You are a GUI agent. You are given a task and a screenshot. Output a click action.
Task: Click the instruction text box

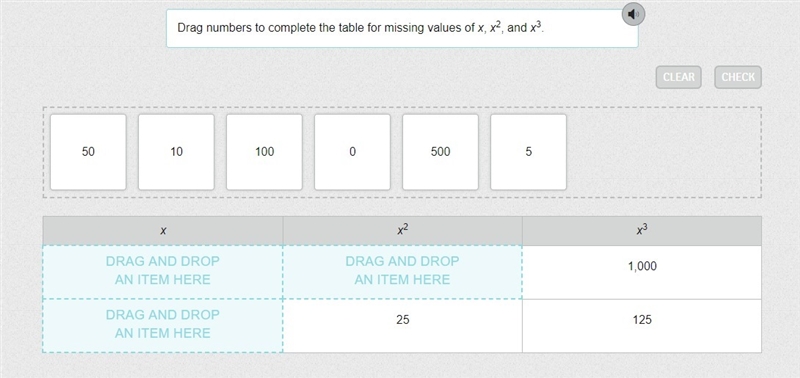point(402,29)
